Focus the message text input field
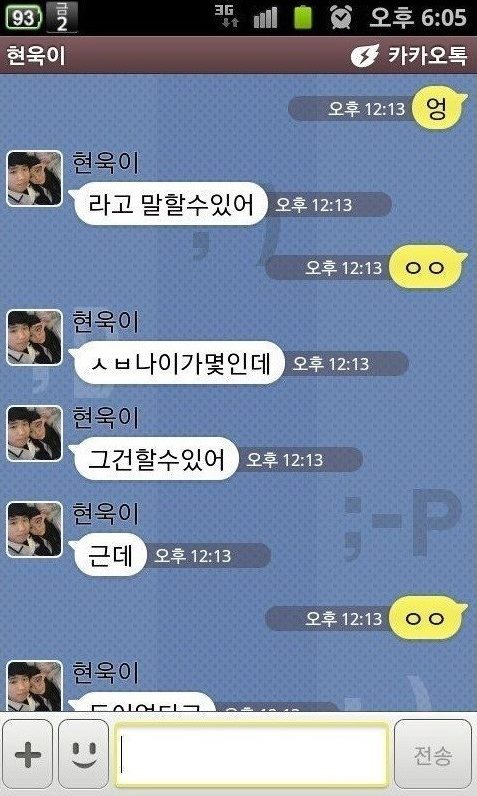The width and height of the screenshot is (477, 796). (x=252, y=754)
